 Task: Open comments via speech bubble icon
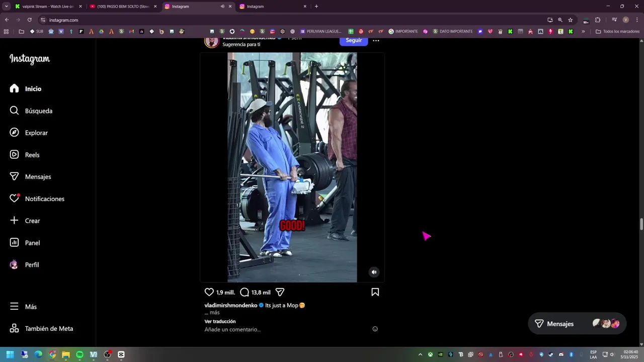[245, 292]
